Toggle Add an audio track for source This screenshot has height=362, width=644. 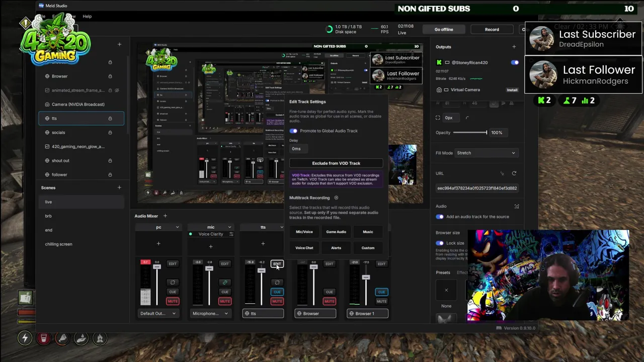point(440,217)
